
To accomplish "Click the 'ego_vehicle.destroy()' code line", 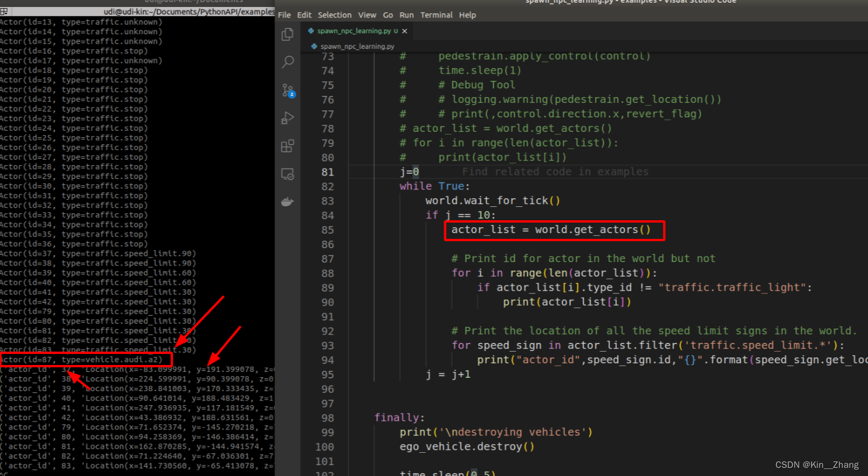I will (466, 447).
